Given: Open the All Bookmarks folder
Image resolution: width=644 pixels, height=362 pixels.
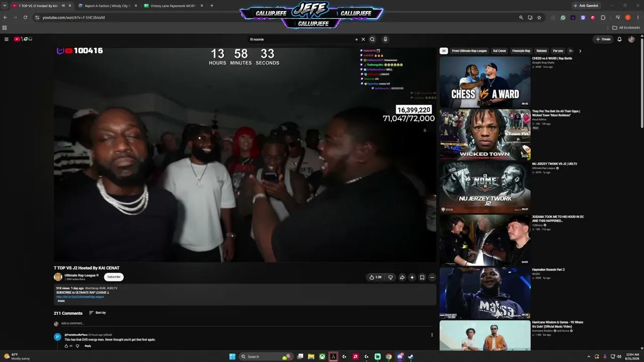Looking at the screenshot, I should click(626, 28).
